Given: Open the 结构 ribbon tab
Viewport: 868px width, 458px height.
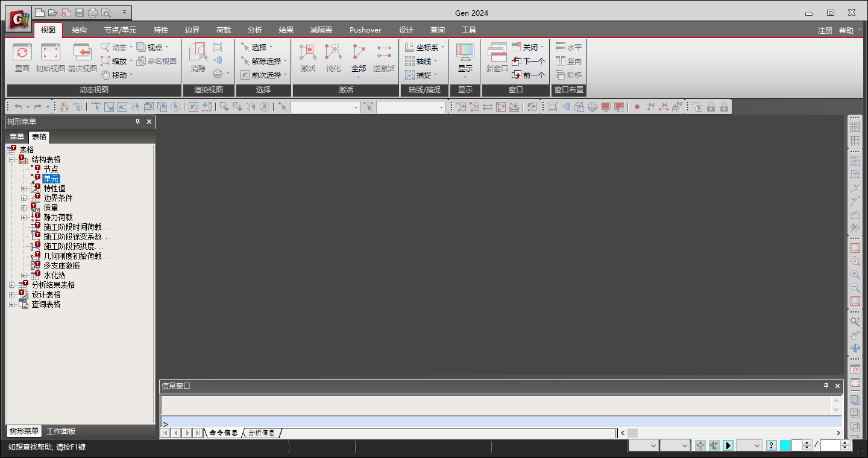Looking at the screenshot, I should (x=80, y=30).
